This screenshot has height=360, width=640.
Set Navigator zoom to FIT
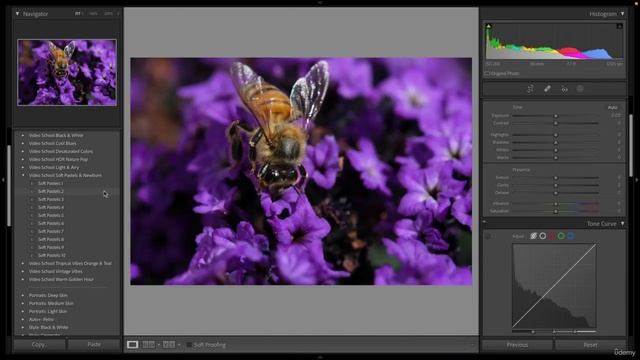pyautogui.click(x=78, y=13)
